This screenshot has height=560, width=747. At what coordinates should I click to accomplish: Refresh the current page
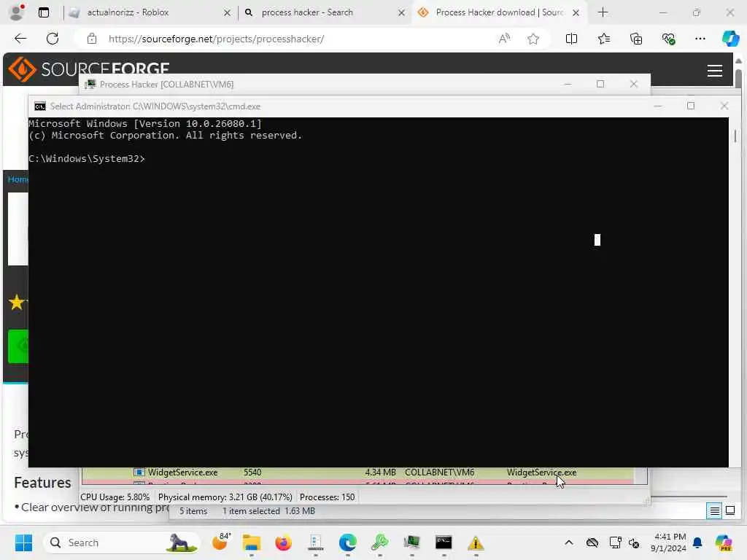[53, 39]
